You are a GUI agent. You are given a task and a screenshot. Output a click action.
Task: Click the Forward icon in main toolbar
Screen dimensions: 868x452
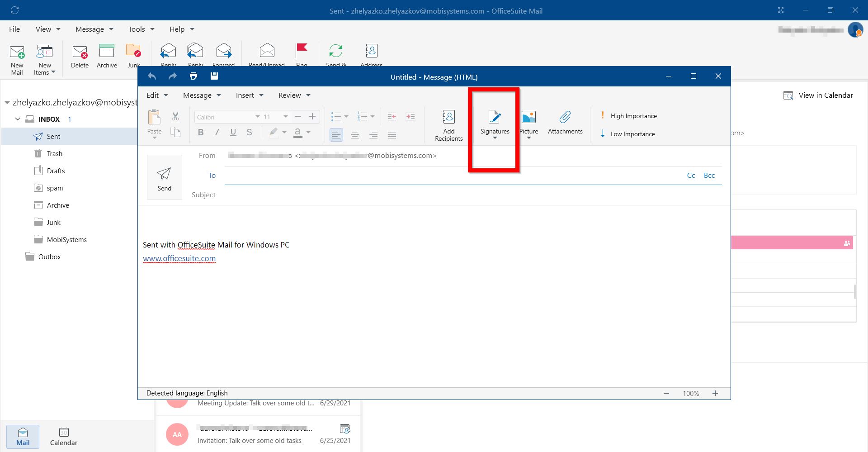[x=224, y=51]
